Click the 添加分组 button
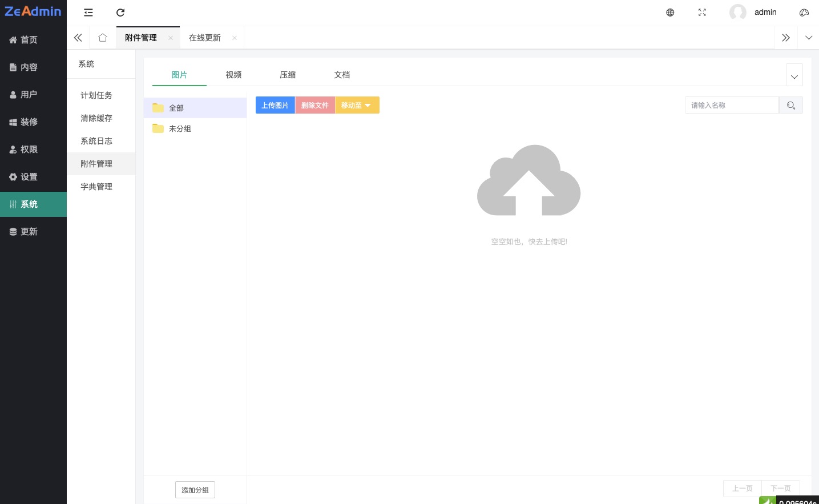 195,490
